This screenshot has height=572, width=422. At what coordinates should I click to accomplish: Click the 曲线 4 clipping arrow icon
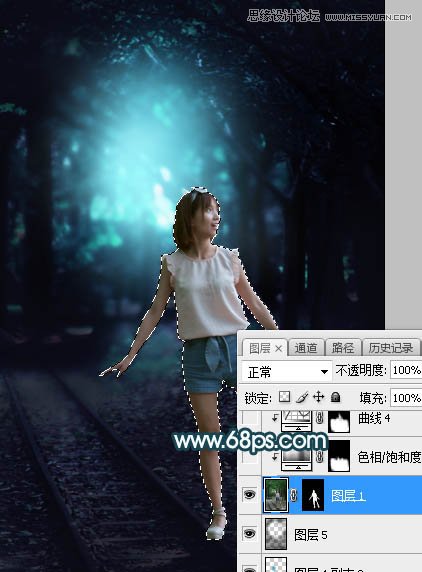[274, 418]
